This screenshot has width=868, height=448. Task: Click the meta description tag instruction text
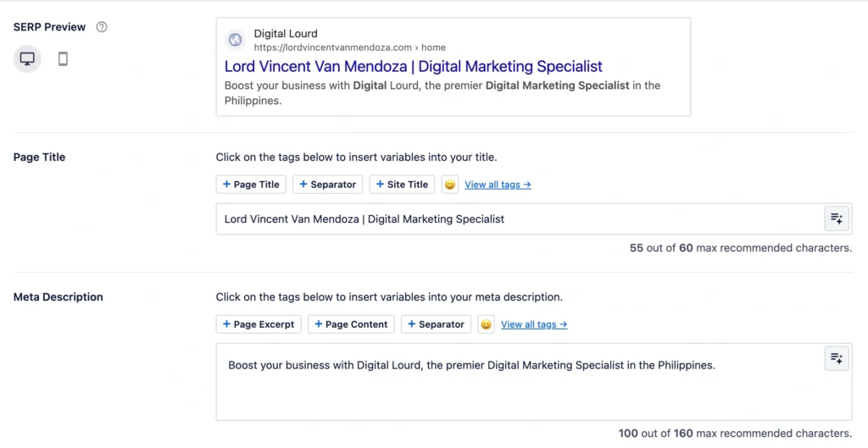point(389,297)
